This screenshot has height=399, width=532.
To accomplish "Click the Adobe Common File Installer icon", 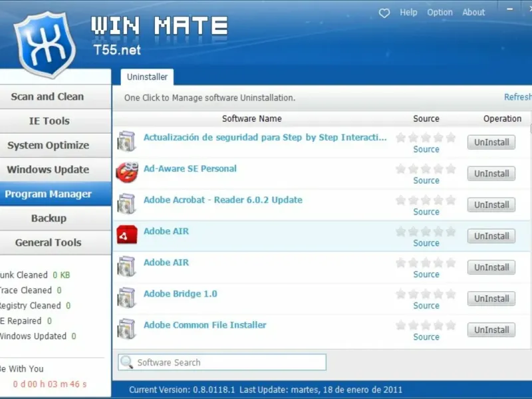I will point(126,329).
